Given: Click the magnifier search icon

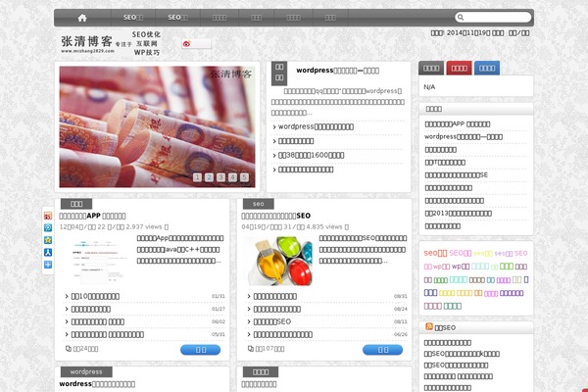Looking at the screenshot, I should pos(461,18).
